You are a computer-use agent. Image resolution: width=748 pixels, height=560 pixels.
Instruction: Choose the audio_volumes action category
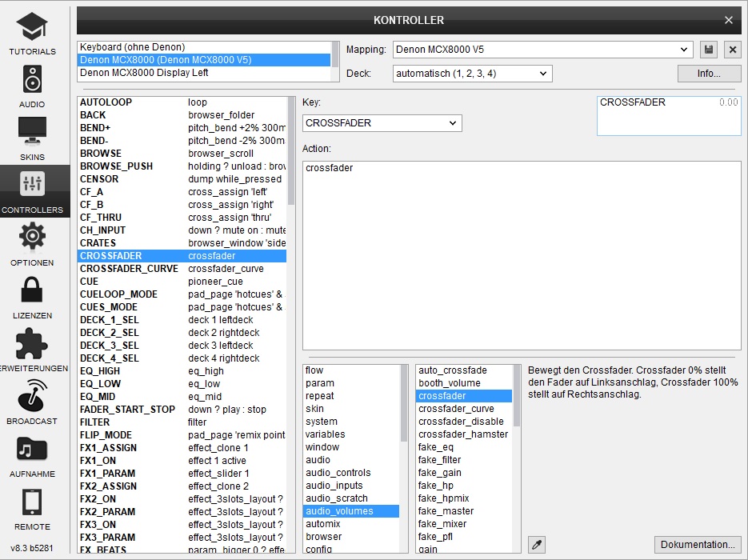[x=351, y=511]
